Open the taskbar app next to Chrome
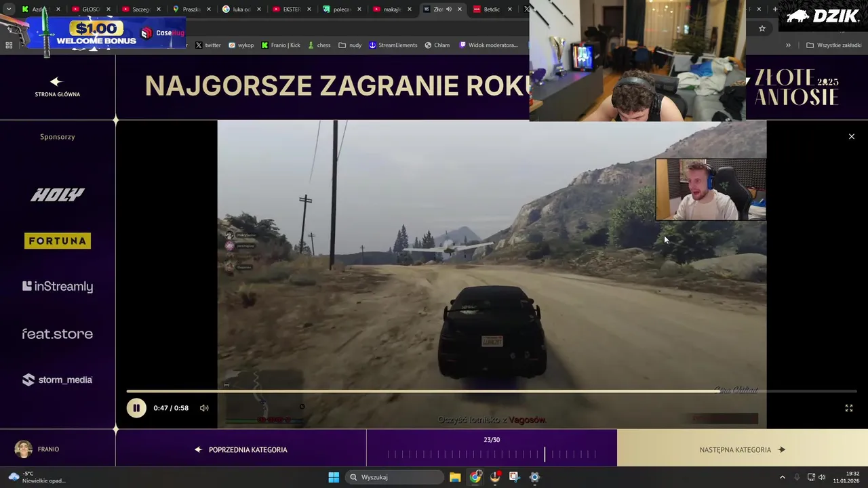Image resolution: width=868 pixels, height=488 pixels. pyautogui.click(x=495, y=477)
